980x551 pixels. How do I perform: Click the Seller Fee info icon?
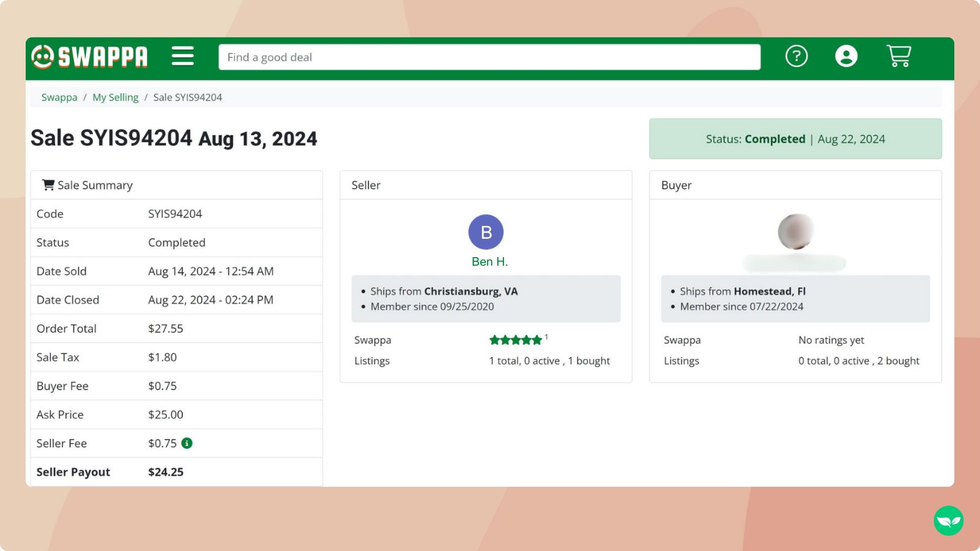pos(187,443)
